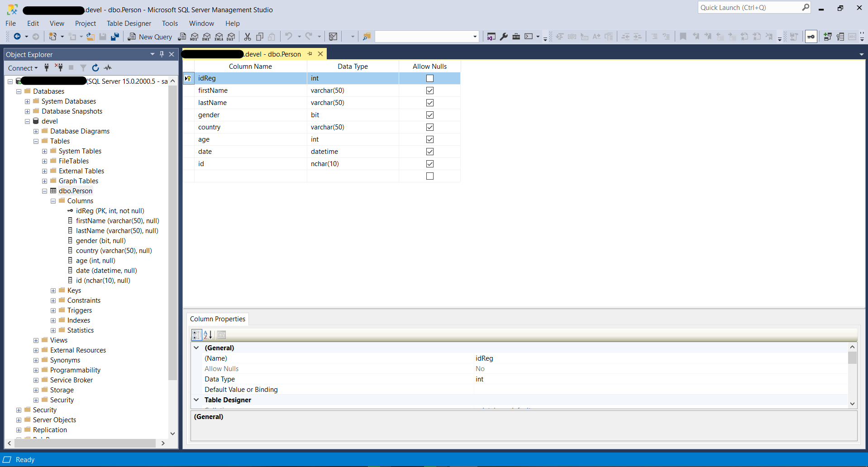Collapse the (General) properties section
This screenshot has height=467, width=868.
(196, 348)
